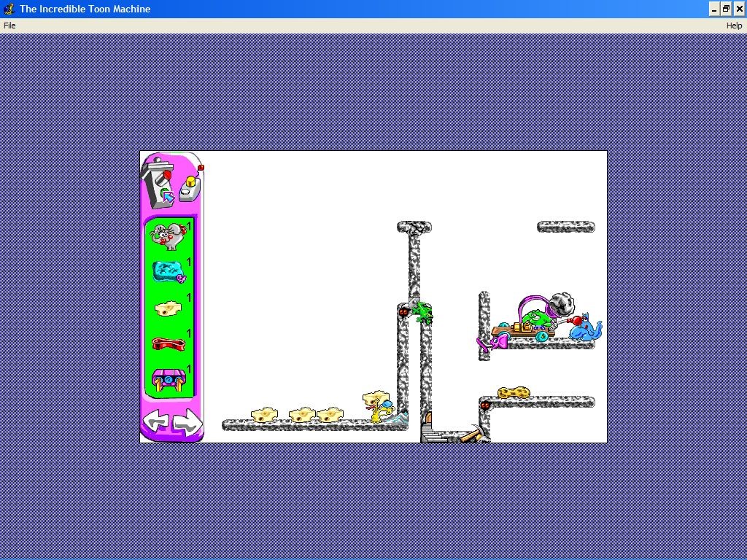This screenshot has height=560, width=747.
Task: Open the File menu
Action: click(9, 26)
